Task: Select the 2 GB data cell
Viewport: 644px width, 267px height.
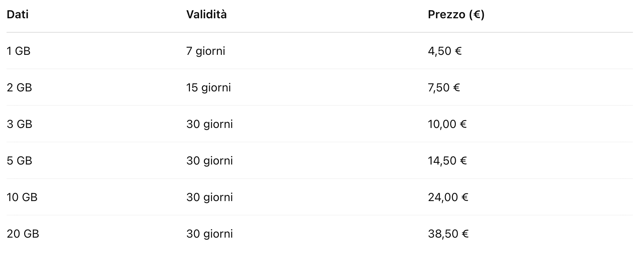Action: [x=19, y=88]
